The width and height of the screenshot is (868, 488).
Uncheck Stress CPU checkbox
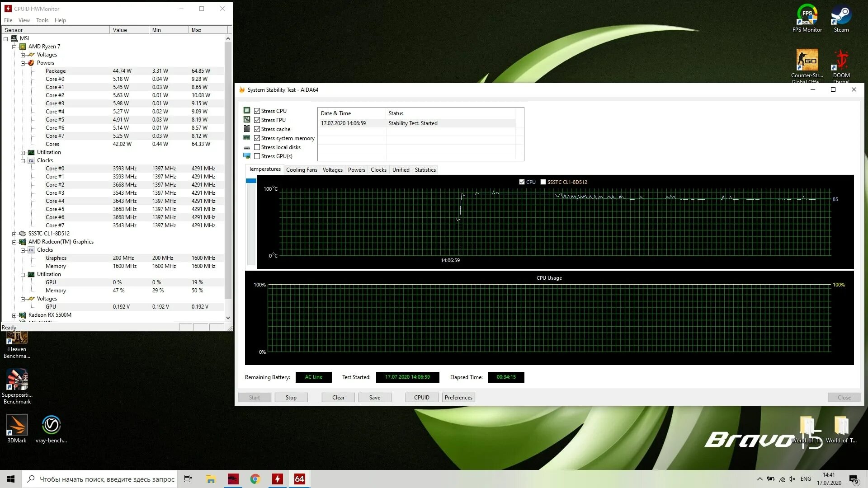tap(257, 111)
